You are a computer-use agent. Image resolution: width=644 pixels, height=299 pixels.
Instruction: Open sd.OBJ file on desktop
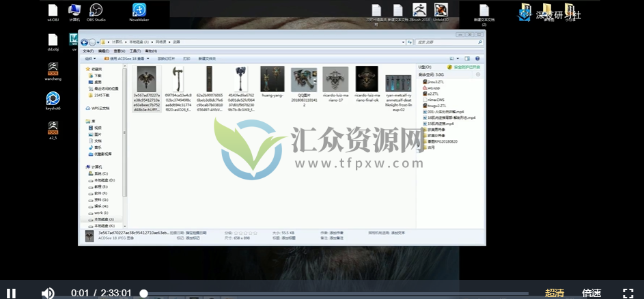[53, 13]
